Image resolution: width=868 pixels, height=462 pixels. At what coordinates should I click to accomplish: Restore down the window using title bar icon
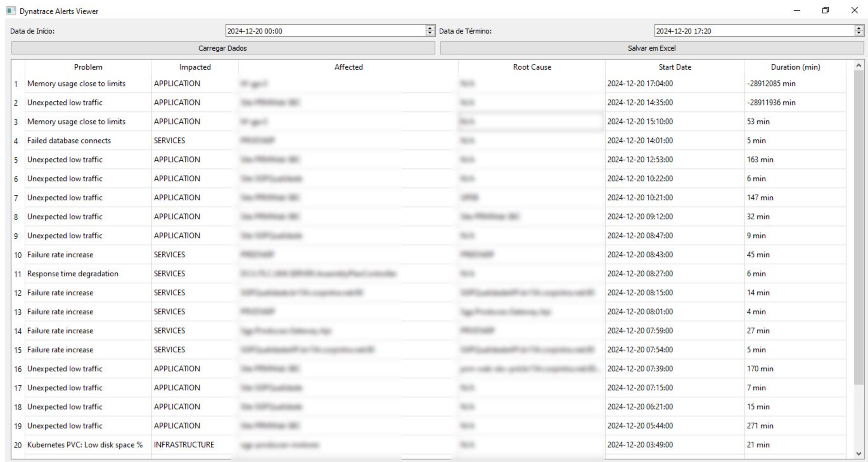[825, 10]
